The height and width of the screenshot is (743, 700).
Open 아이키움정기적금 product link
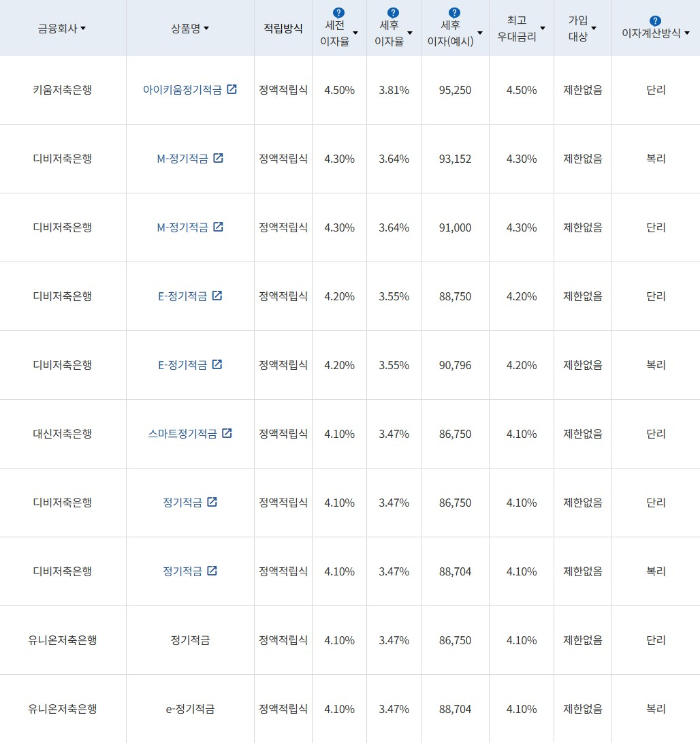pyautogui.click(x=182, y=90)
